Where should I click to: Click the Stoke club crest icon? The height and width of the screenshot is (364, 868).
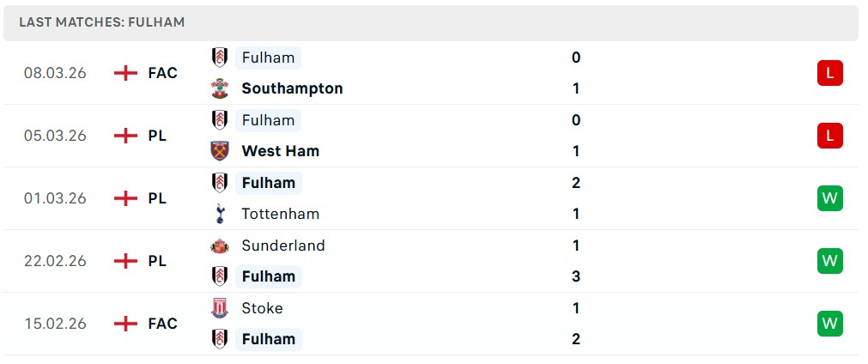tap(220, 308)
